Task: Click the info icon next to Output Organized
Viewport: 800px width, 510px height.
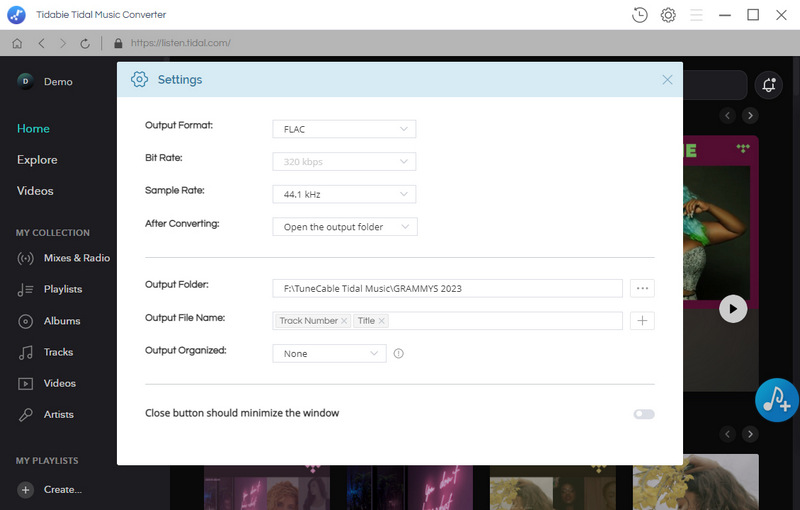Action: point(398,353)
